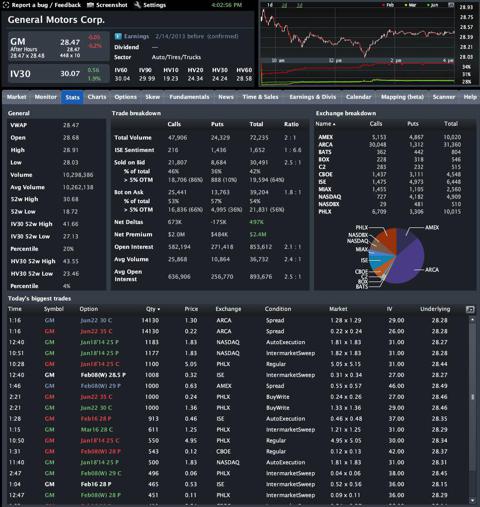Click the Mar16 28 C option

click(x=97, y=430)
